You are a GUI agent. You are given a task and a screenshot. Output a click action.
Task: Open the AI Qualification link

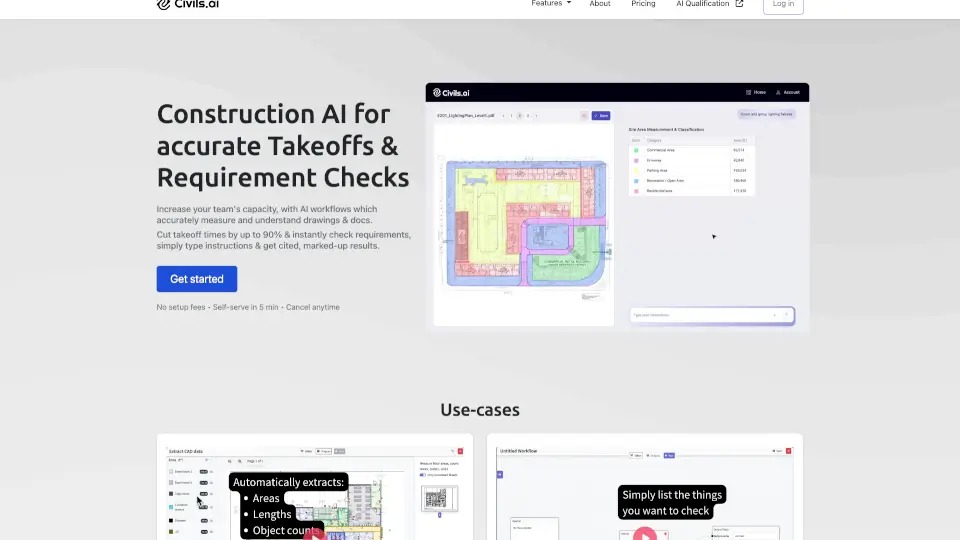tap(702, 4)
